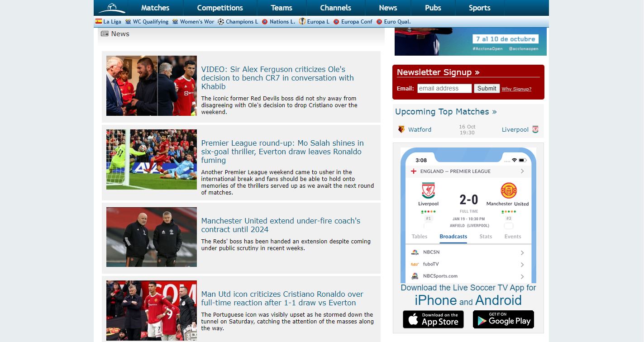The width and height of the screenshot is (644, 342).
Task: Click the newspaper icon beside News heading
Action: [105, 33]
